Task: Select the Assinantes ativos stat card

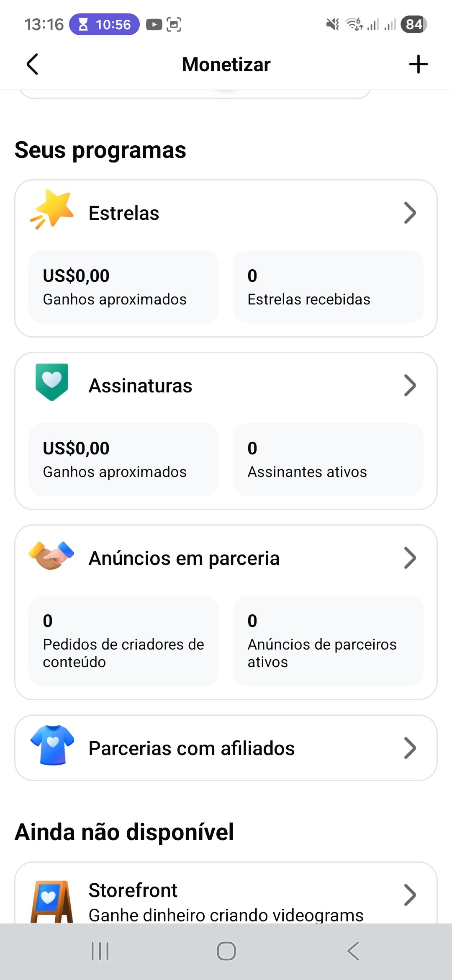Action: [x=328, y=459]
